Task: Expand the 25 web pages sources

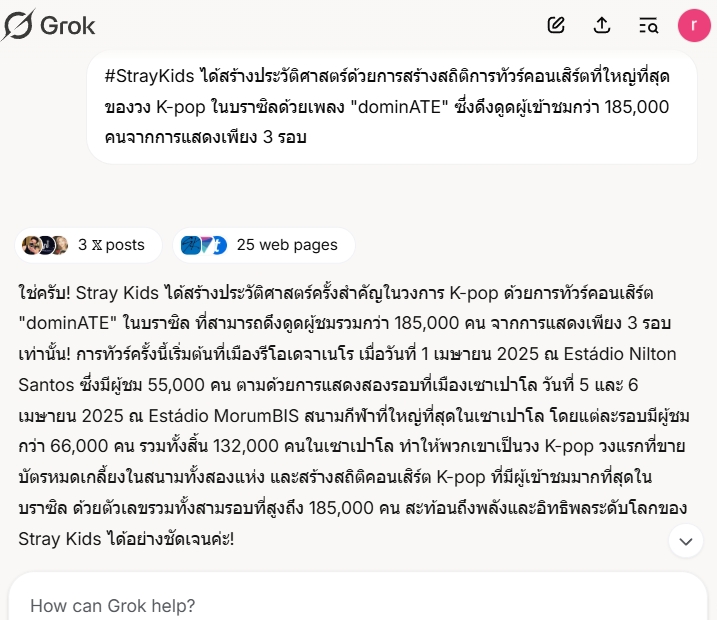Action: 264,246
